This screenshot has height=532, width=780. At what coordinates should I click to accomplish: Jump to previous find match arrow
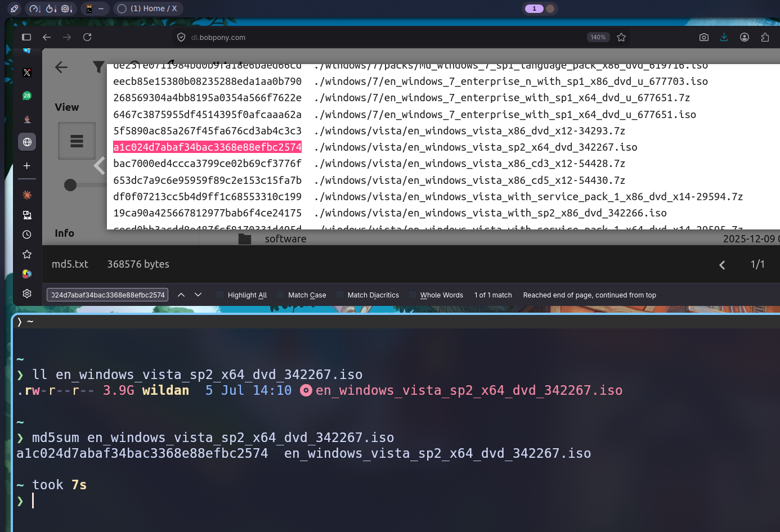[181, 295]
